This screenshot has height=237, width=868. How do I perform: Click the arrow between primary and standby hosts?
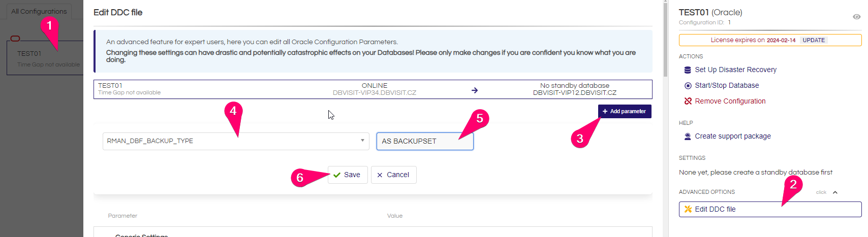click(x=475, y=90)
